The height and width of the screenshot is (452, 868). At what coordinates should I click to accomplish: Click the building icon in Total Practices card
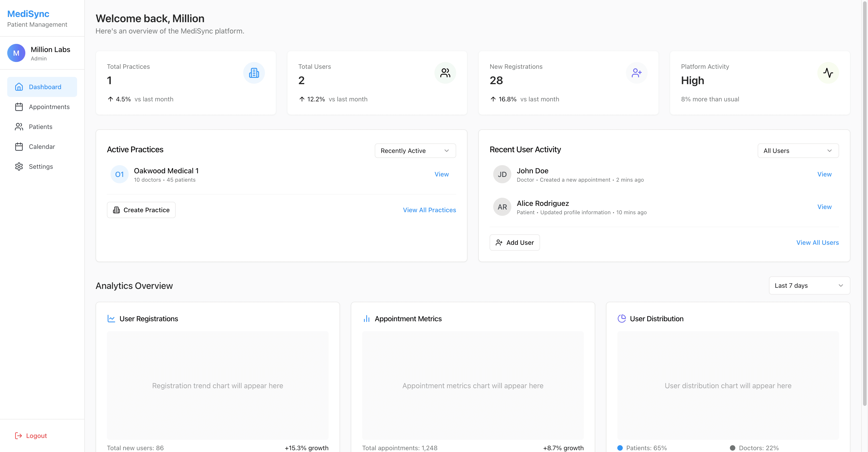click(x=254, y=73)
